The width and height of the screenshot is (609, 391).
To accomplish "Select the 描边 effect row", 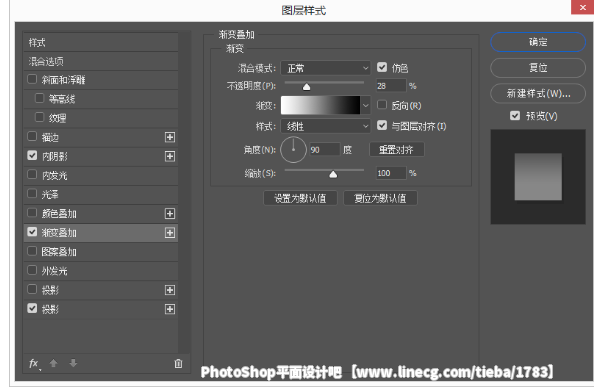I will tap(101, 137).
